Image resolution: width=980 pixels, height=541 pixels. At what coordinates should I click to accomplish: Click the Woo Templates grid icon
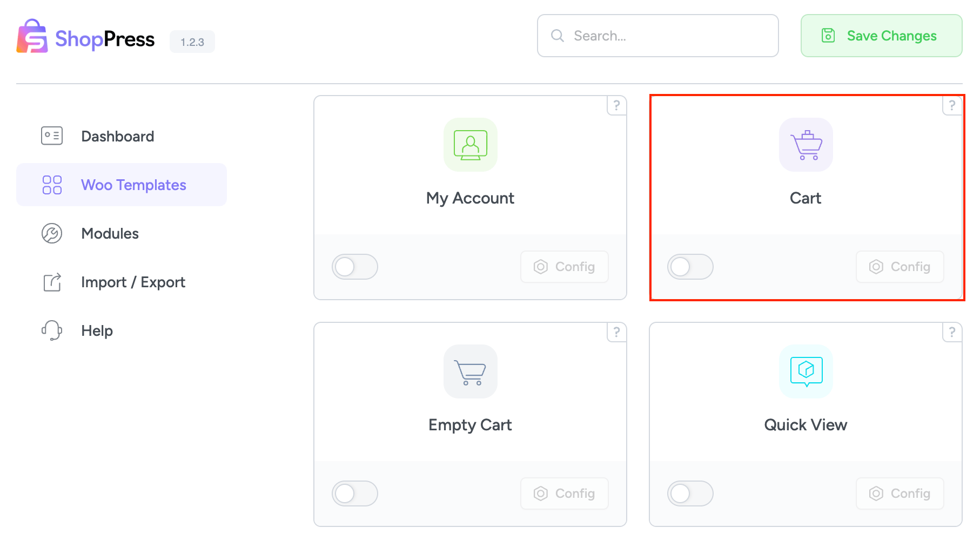(52, 185)
